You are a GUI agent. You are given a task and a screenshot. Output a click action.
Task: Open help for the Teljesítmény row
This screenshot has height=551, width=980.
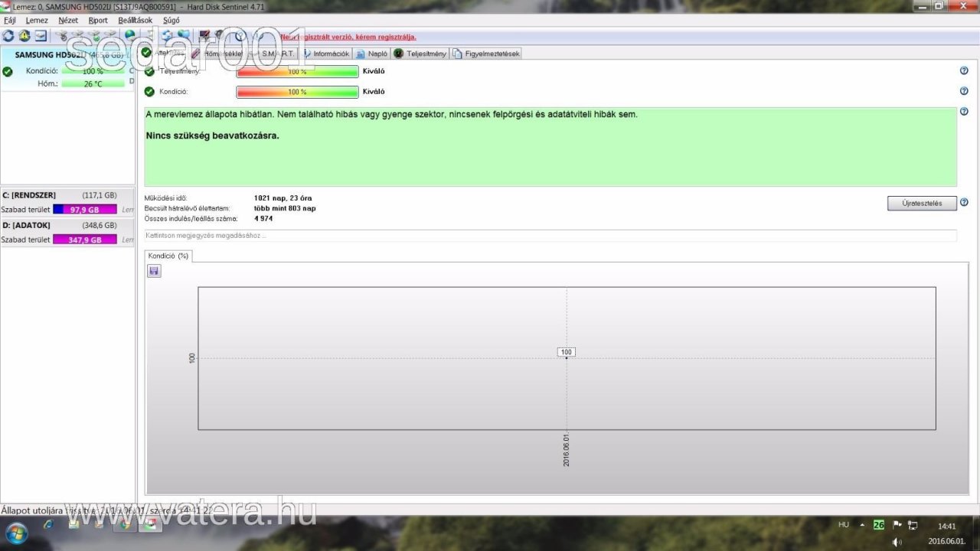click(x=964, y=70)
